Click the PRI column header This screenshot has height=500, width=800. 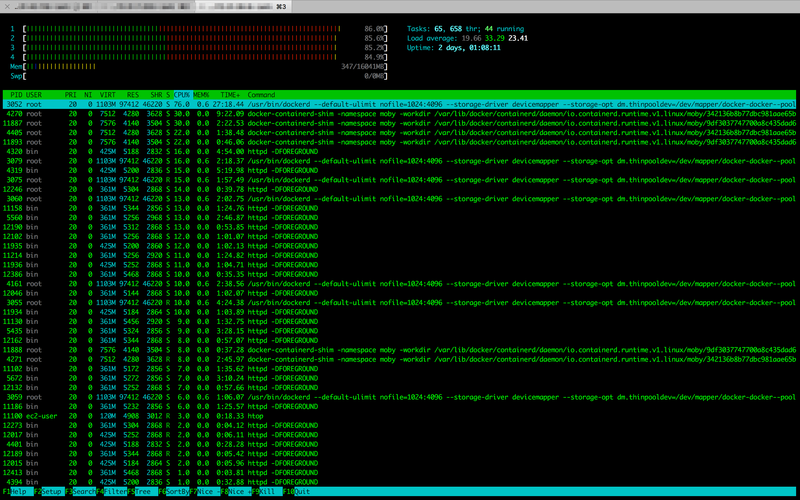coord(70,95)
